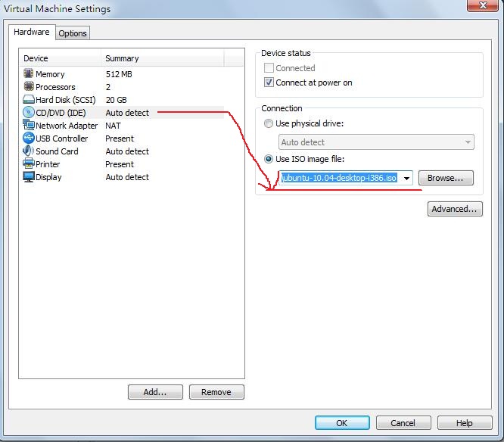Select the USB Controller row label
Screen dimensions: 504x442
pos(62,139)
